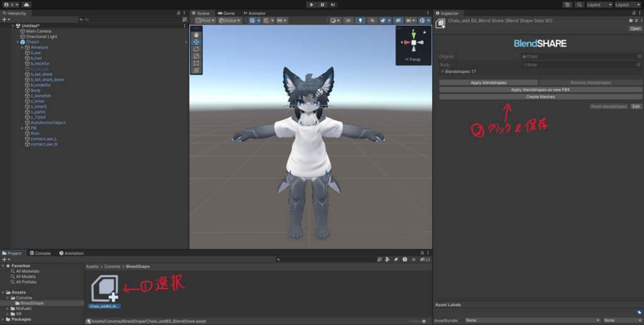Open Inspector help question mark icon

[x=631, y=20]
